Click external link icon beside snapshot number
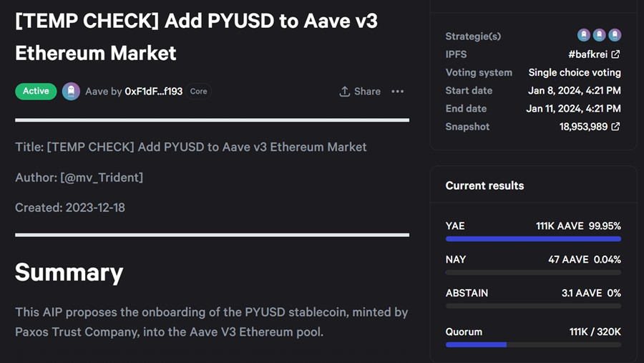Viewport: 644px width, 363px height. tap(615, 127)
